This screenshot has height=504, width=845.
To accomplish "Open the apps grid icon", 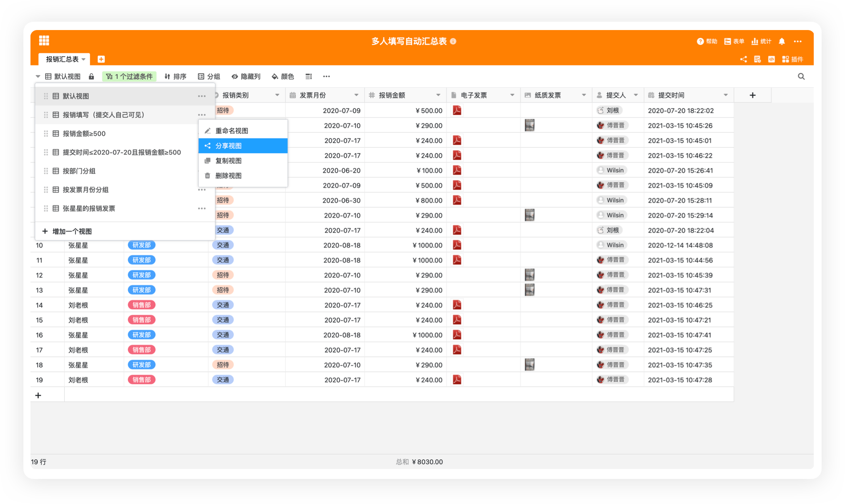I will click(44, 40).
